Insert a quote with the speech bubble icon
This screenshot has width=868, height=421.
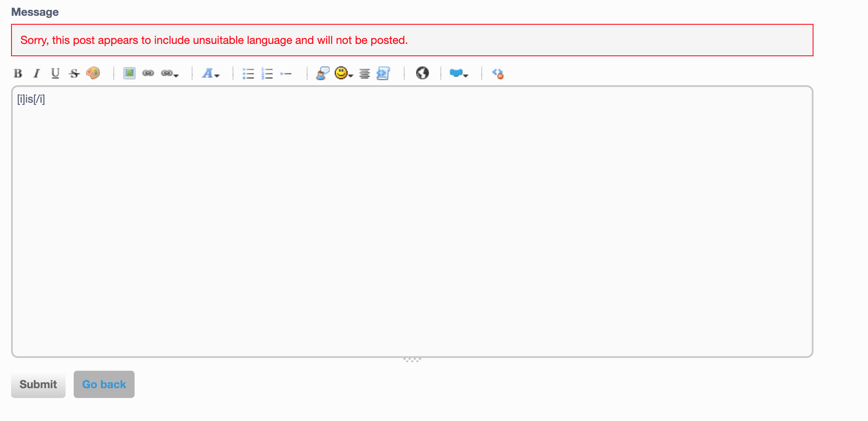322,73
